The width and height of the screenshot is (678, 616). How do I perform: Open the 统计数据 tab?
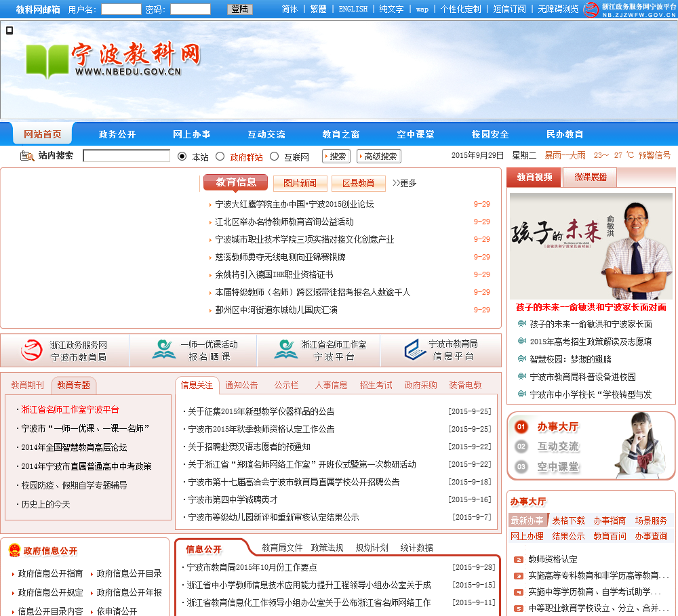click(416, 548)
